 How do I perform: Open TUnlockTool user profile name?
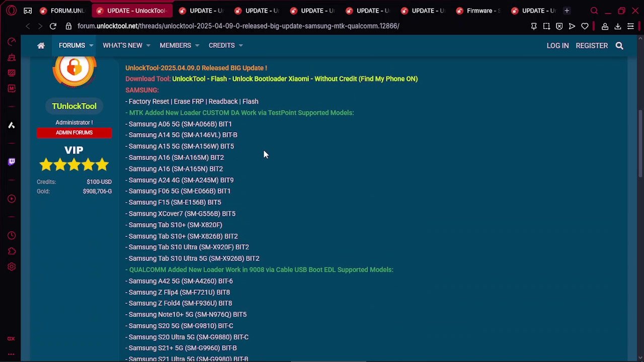(74, 106)
